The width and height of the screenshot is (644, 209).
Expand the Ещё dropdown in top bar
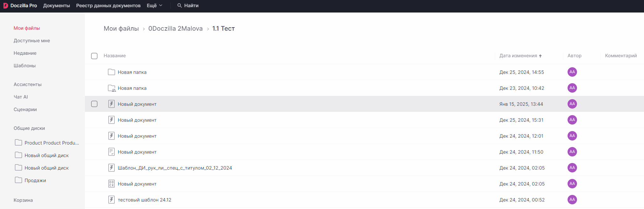(154, 6)
